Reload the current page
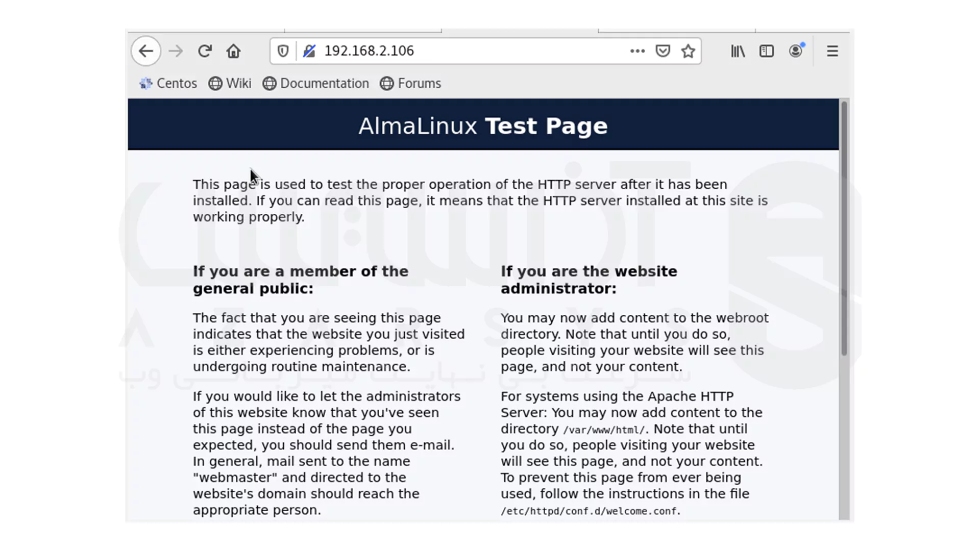 (205, 51)
